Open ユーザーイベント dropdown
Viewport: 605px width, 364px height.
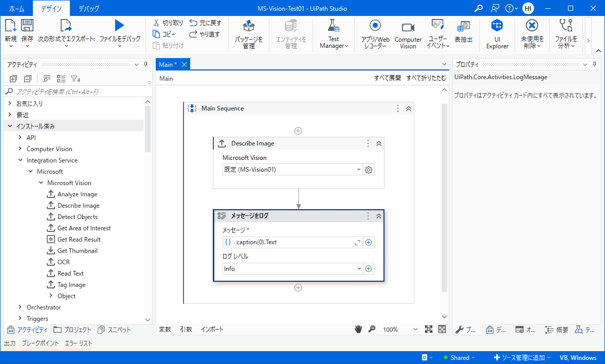438,34
